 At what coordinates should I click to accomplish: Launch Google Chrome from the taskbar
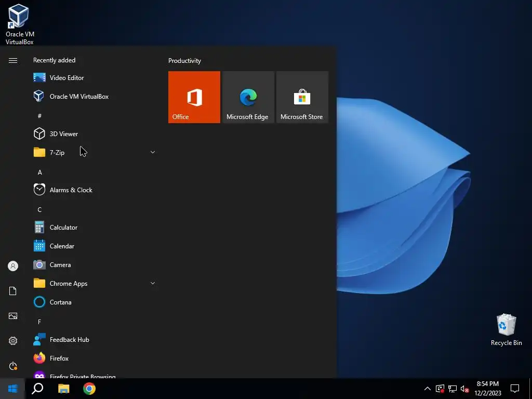click(x=89, y=389)
